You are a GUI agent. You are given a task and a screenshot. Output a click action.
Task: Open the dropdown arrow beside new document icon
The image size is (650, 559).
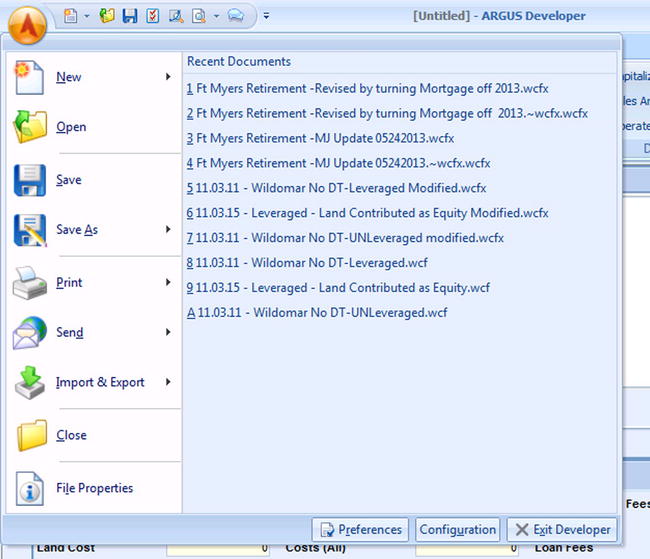click(x=87, y=17)
